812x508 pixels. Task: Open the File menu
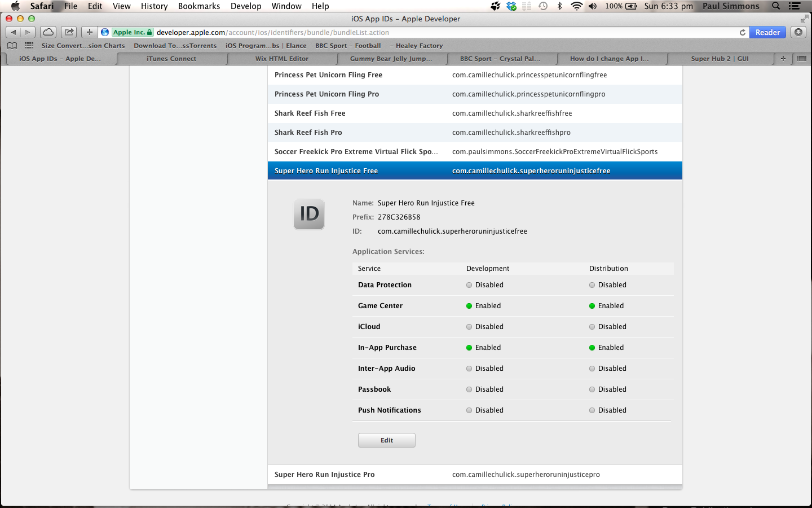pyautogui.click(x=71, y=6)
